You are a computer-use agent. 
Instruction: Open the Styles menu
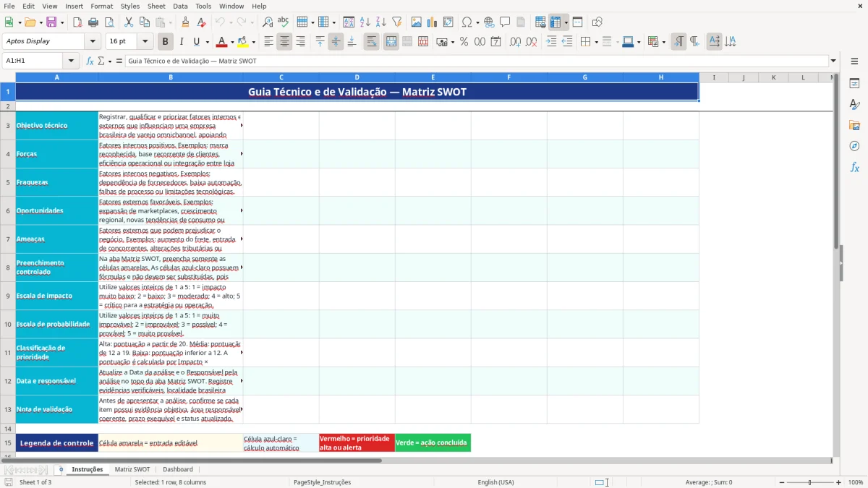[x=130, y=6]
